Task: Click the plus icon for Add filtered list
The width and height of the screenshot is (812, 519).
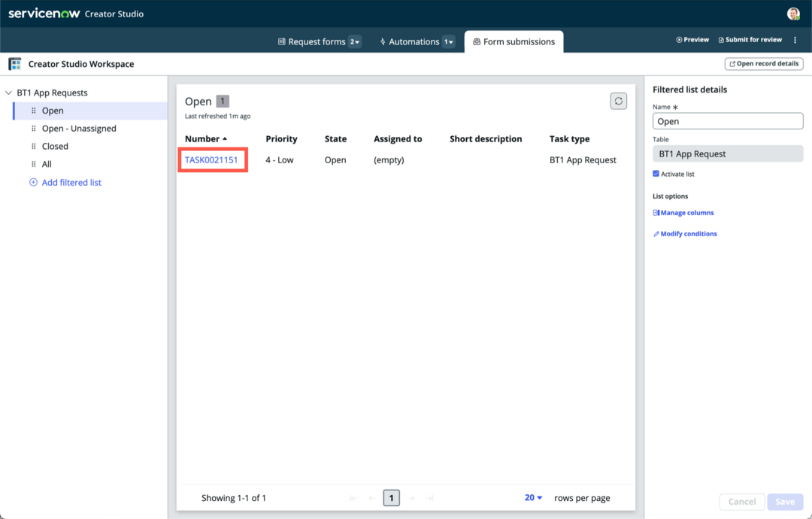Action: (33, 182)
